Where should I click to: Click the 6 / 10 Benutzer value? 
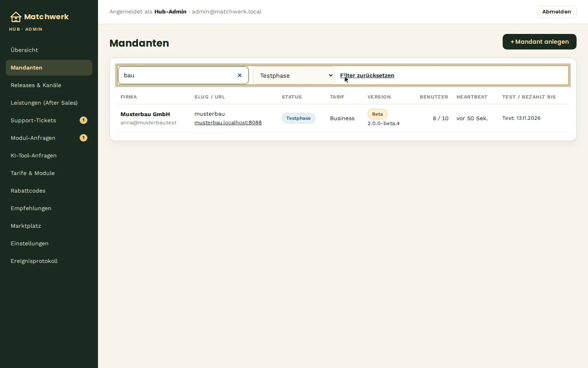[441, 118]
